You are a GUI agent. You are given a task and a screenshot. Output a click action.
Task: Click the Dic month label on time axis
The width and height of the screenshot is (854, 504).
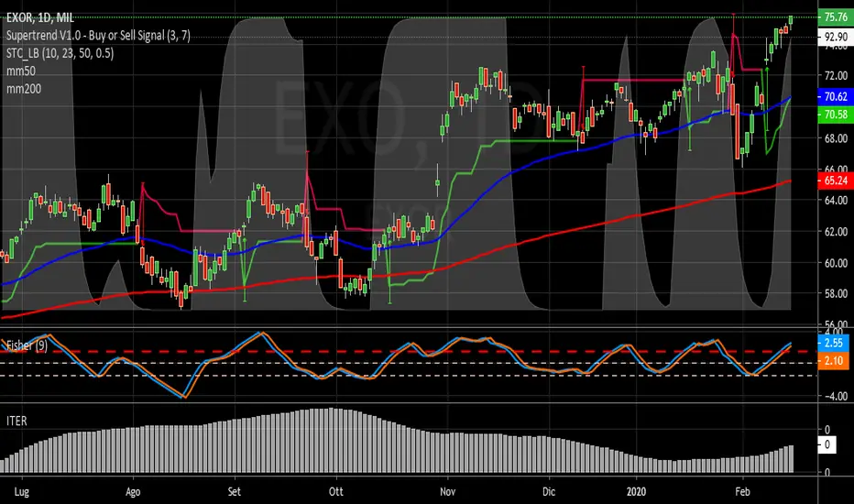[x=549, y=491]
